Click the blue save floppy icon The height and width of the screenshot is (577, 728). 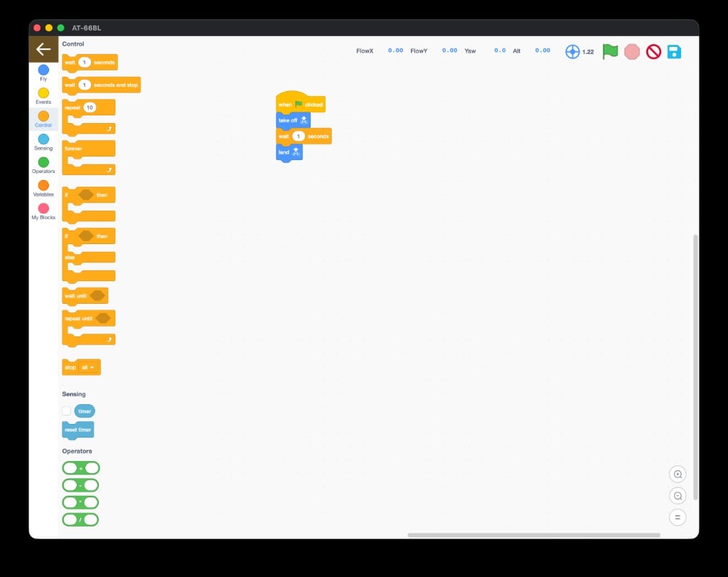point(674,51)
